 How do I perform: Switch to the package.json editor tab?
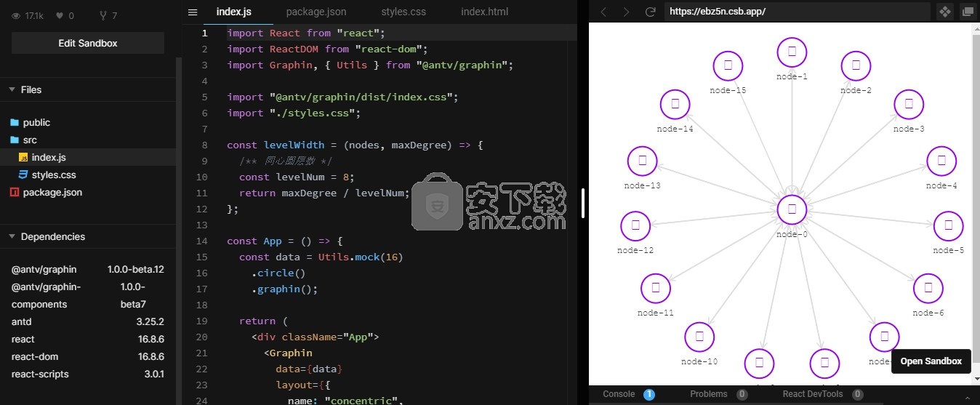(x=316, y=12)
